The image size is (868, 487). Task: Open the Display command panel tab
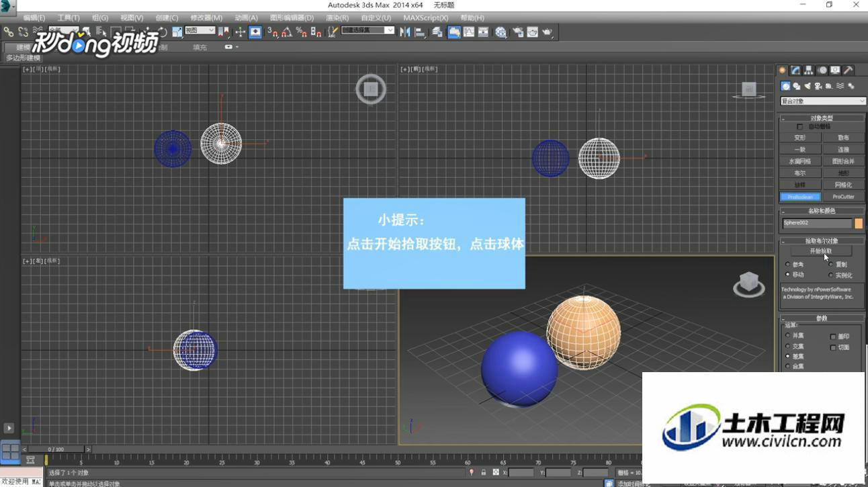tap(835, 71)
